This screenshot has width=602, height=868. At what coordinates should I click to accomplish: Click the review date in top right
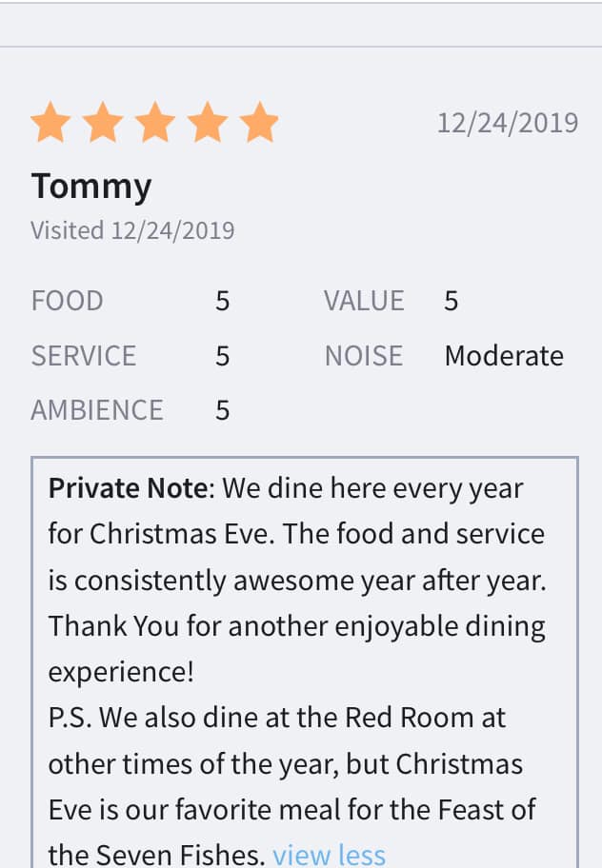[x=507, y=123]
